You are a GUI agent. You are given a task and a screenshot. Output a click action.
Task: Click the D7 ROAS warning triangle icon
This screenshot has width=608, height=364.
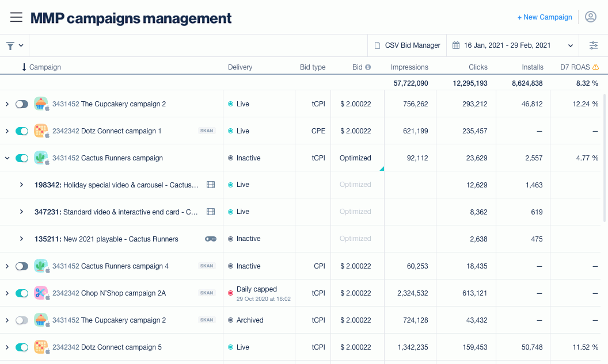[x=595, y=67]
